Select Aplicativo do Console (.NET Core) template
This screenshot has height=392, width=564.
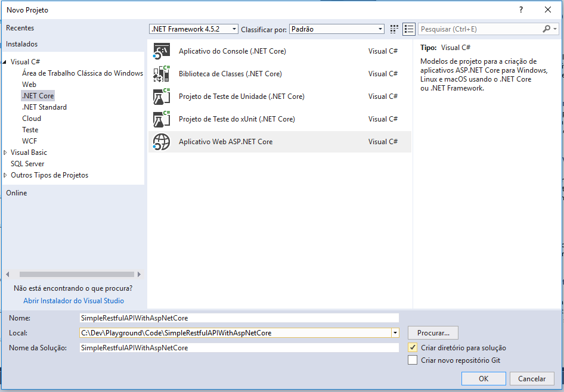point(280,51)
